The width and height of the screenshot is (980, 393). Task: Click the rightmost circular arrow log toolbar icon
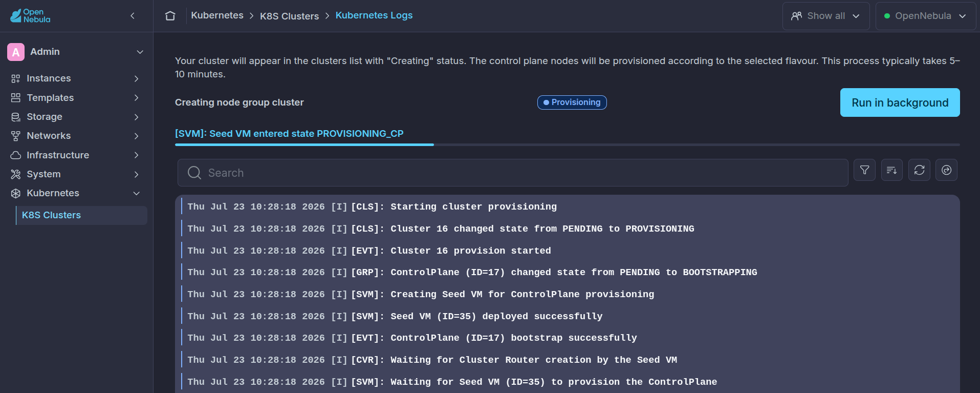point(947,170)
